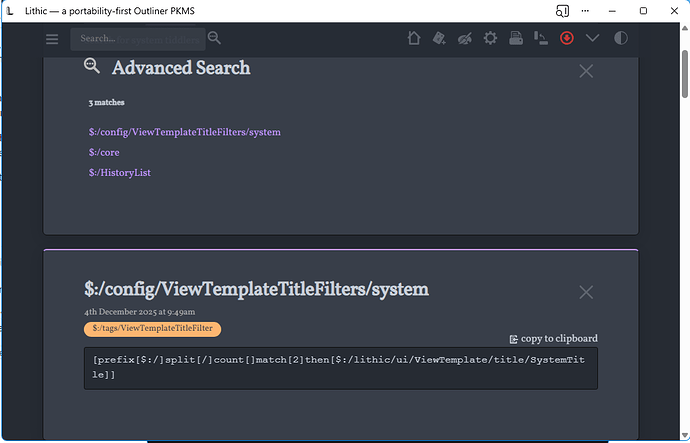Click the printer icon in toolbar
The image size is (690, 443).
(515, 39)
